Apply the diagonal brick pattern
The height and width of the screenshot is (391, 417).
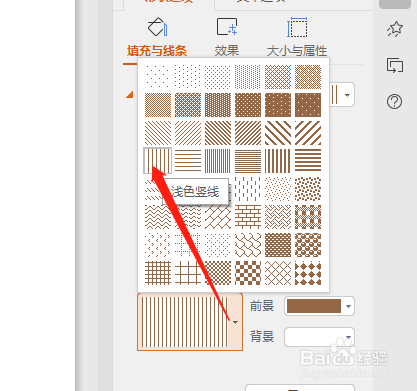(x=218, y=217)
